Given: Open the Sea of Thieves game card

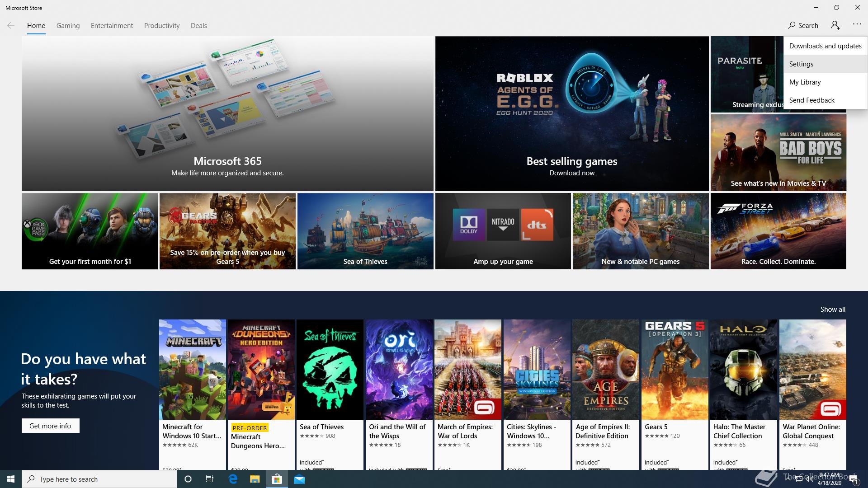Looking at the screenshot, I should point(330,394).
